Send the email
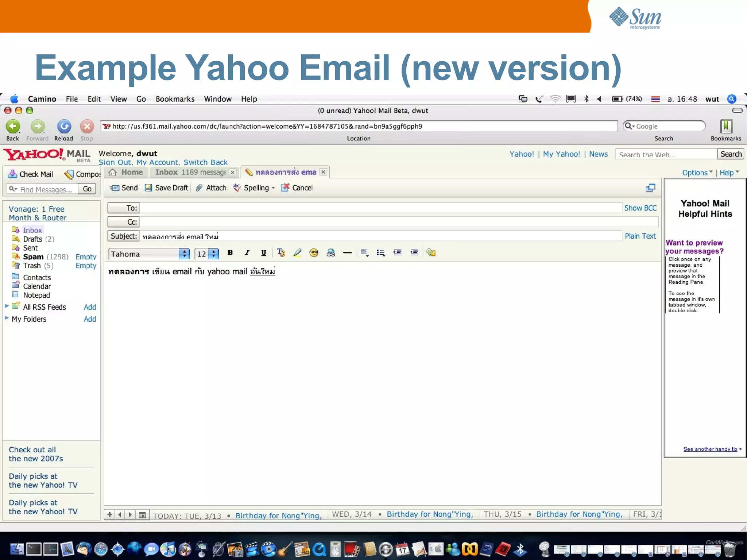This screenshot has width=747, height=560. pyautogui.click(x=124, y=188)
